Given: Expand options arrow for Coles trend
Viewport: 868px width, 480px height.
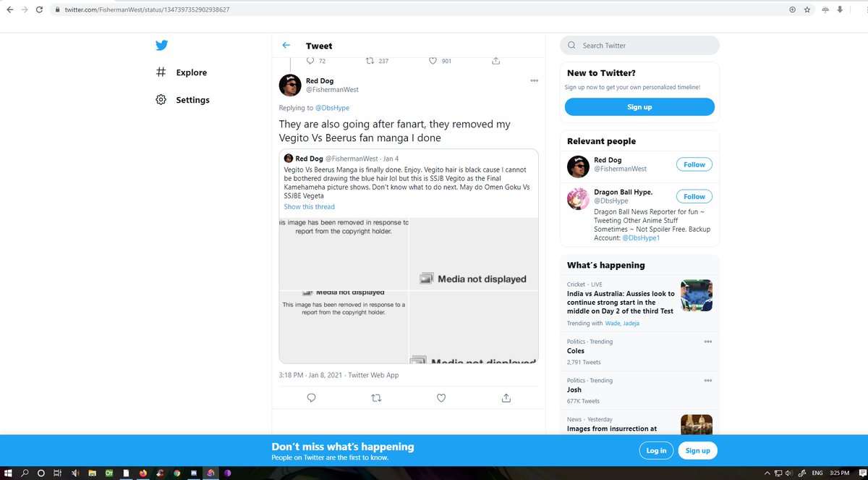Looking at the screenshot, I should pyautogui.click(x=707, y=342).
